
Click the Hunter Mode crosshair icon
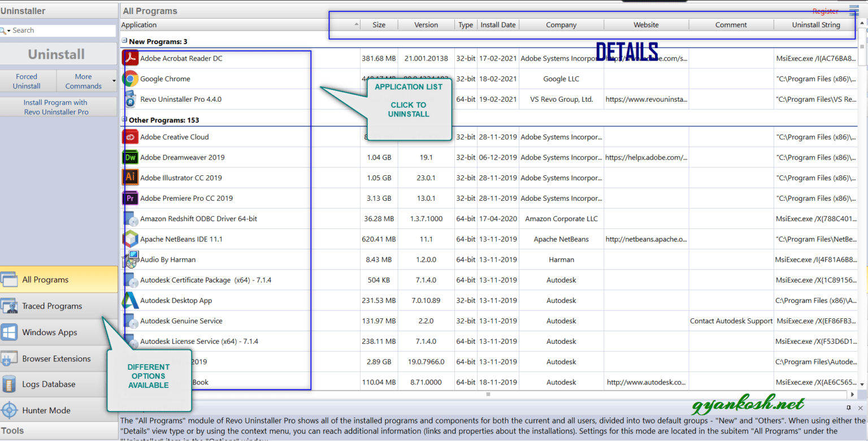pos(10,410)
